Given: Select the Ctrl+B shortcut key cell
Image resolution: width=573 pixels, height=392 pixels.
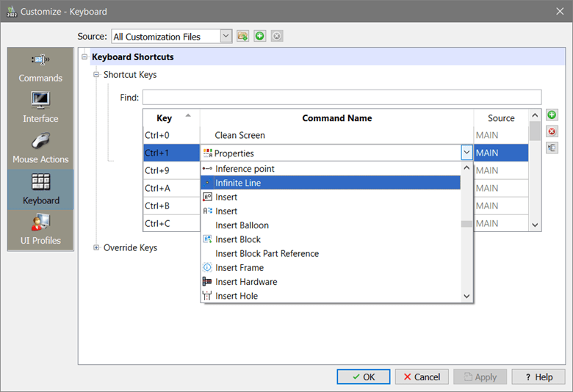Looking at the screenshot, I should tap(171, 206).
